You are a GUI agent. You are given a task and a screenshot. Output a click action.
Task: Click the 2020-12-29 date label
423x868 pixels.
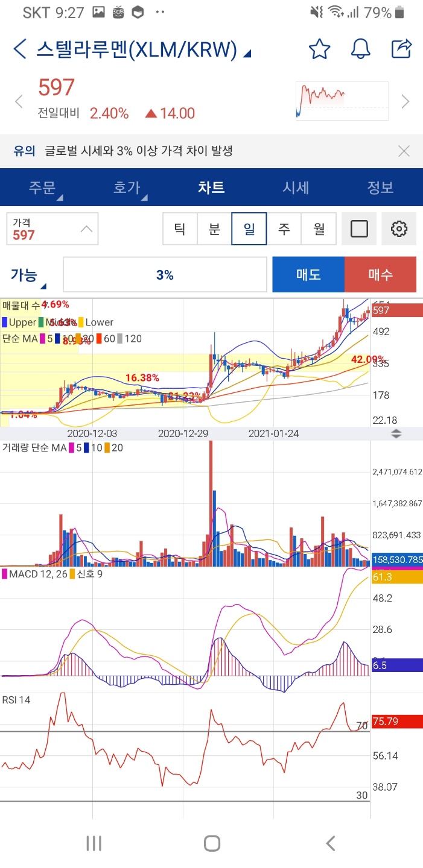(183, 433)
